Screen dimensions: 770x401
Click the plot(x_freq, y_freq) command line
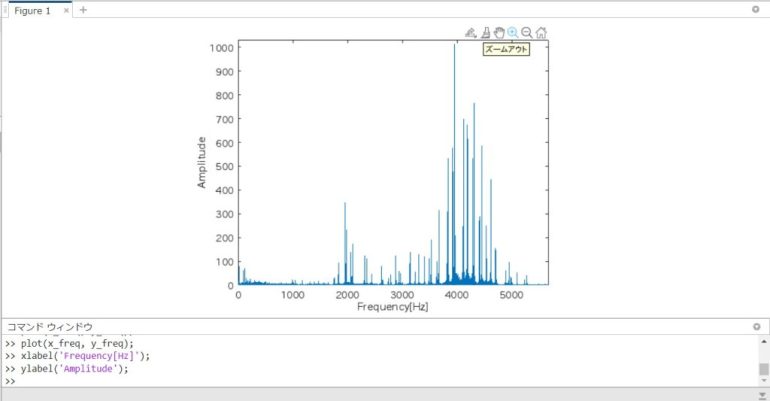tap(77, 344)
